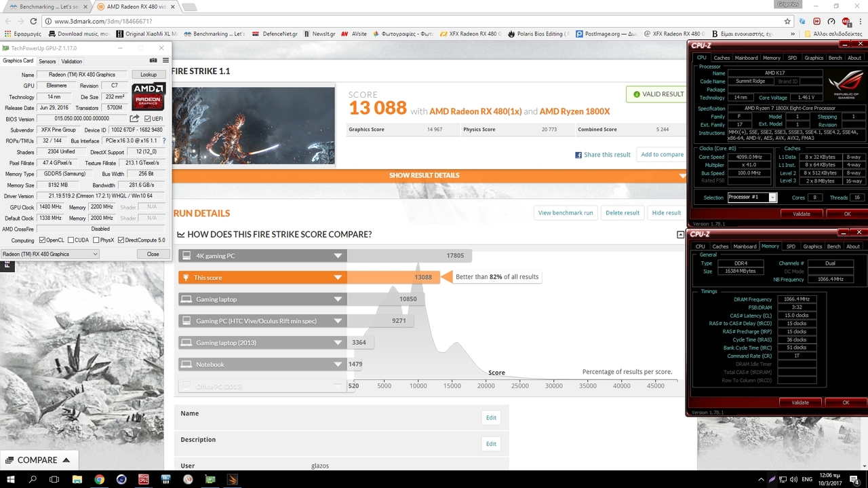The height and width of the screenshot is (488, 868).
Task: Click the Facebook Share this result icon
Action: tap(578, 155)
